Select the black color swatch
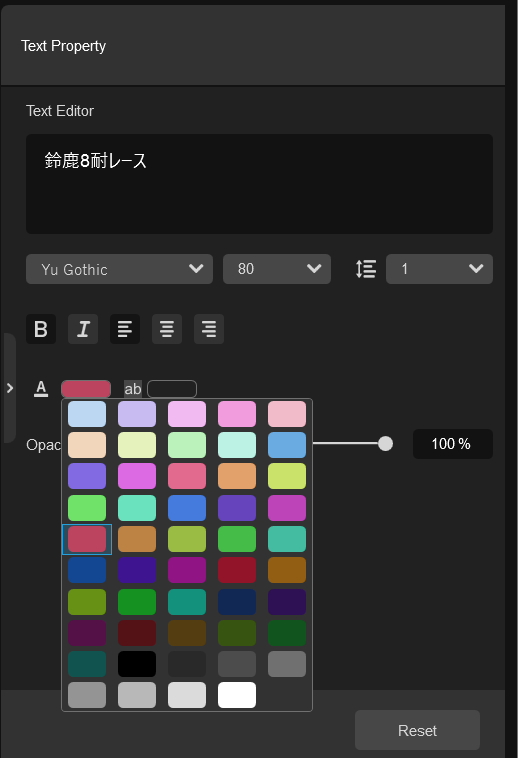Image resolution: width=518 pixels, height=758 pixels. (137, 664)
